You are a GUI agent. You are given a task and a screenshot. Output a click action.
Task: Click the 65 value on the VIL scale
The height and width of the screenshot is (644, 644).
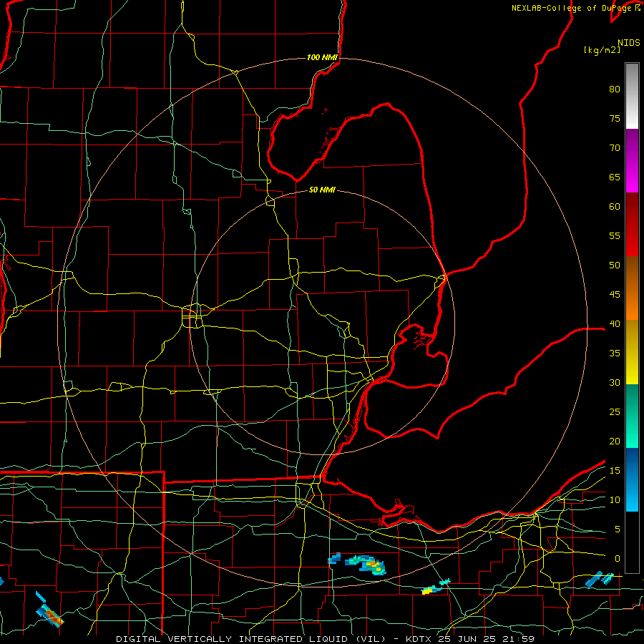click(x=615, y=177)
